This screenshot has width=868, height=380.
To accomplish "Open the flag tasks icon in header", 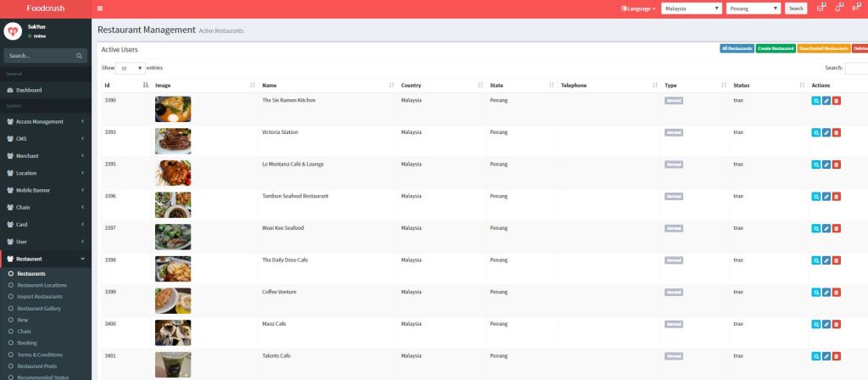I will point(857,8).
